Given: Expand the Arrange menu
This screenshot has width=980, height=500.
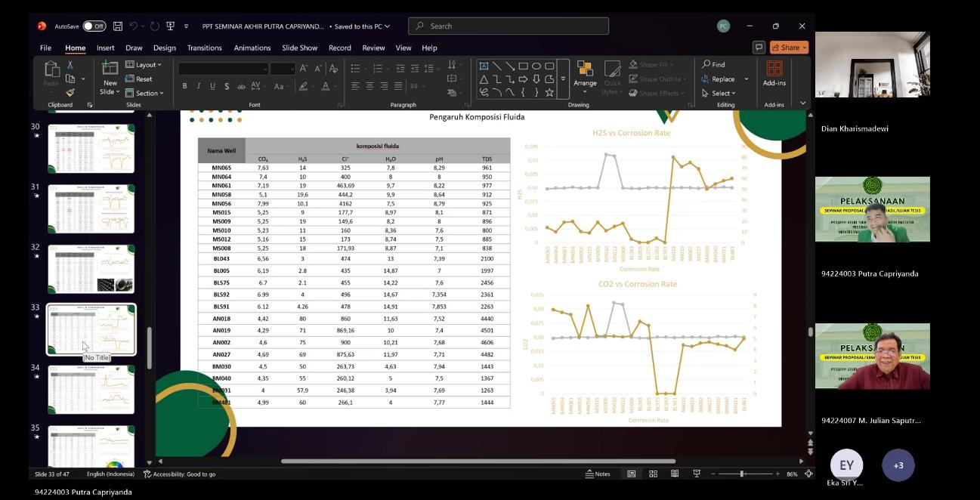Looking at the screenshot, I should (x=584, y=75).
